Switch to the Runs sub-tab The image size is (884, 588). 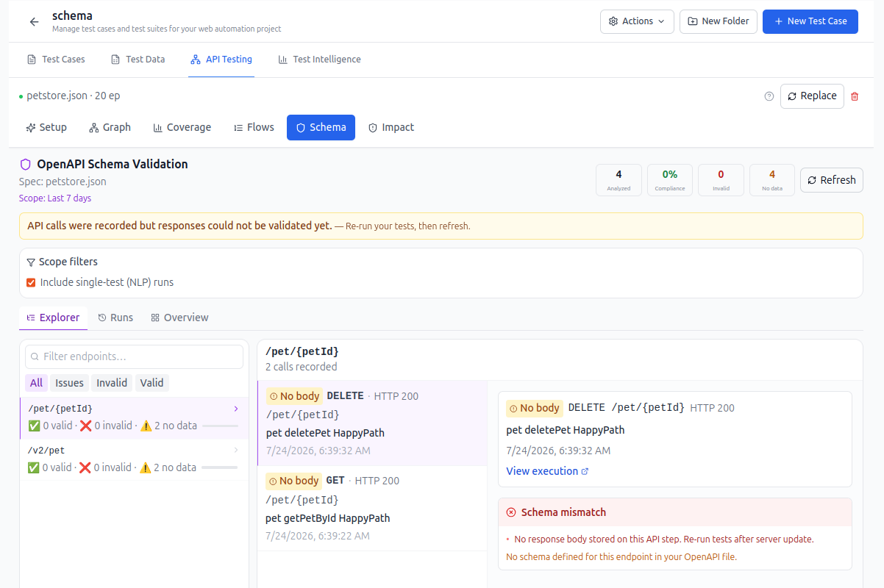[x=115, y=318]
